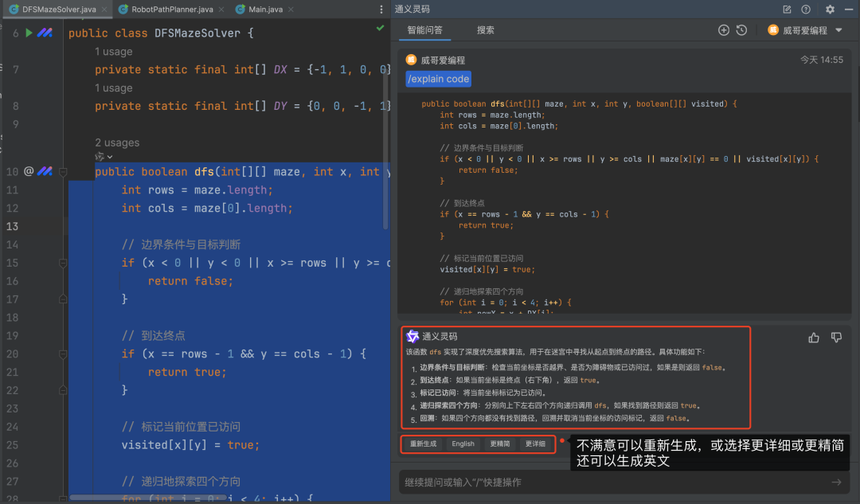Click the user avatar next to 威哥爱编程 message

coord(411,60)
